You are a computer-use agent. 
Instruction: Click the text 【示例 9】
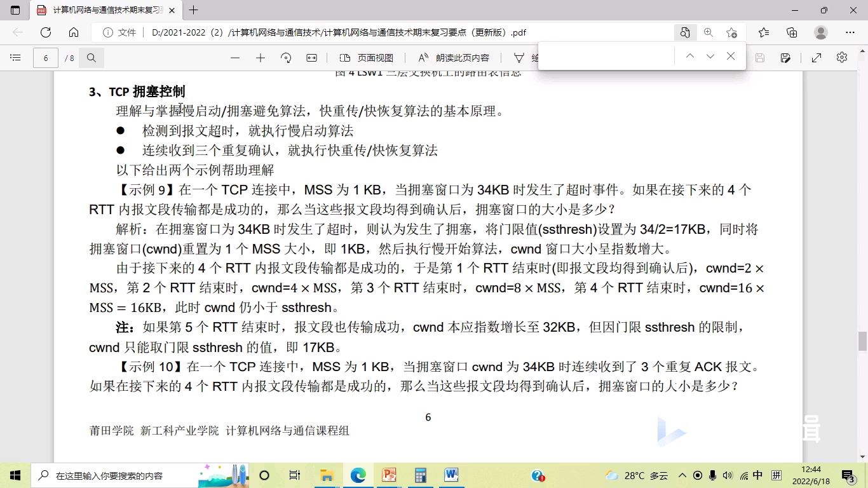[x=146, y=190]
